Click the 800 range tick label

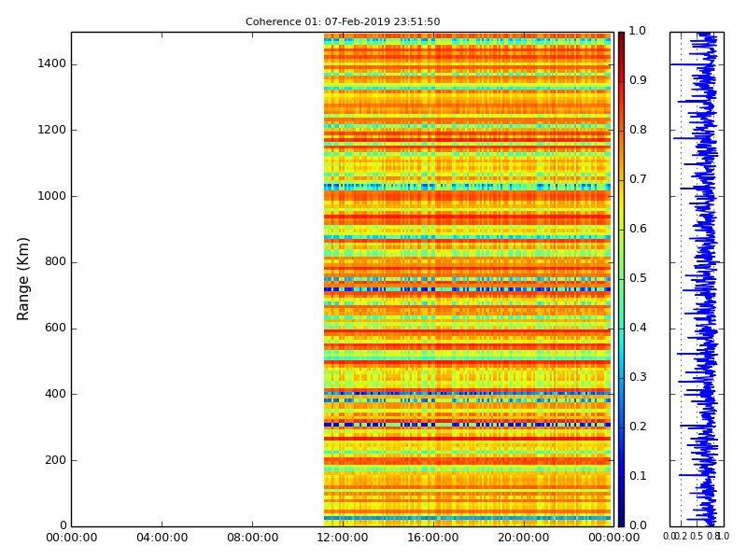tap(55, 262)
